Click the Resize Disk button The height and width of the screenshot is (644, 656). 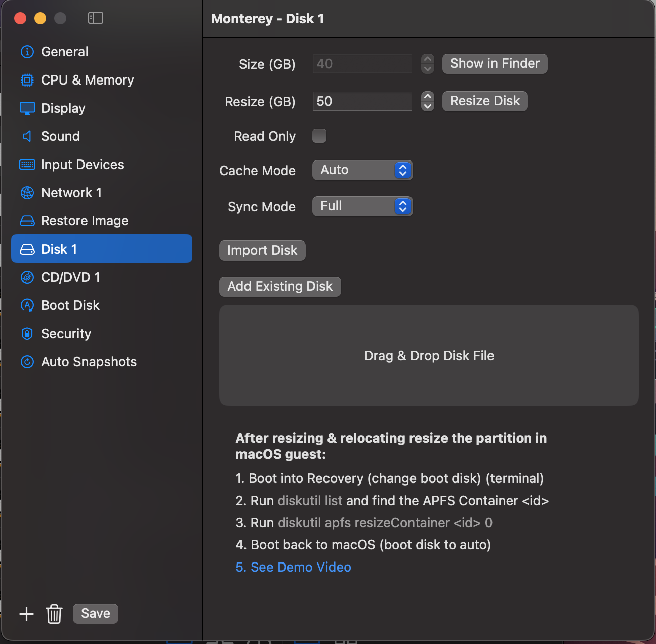485,101
